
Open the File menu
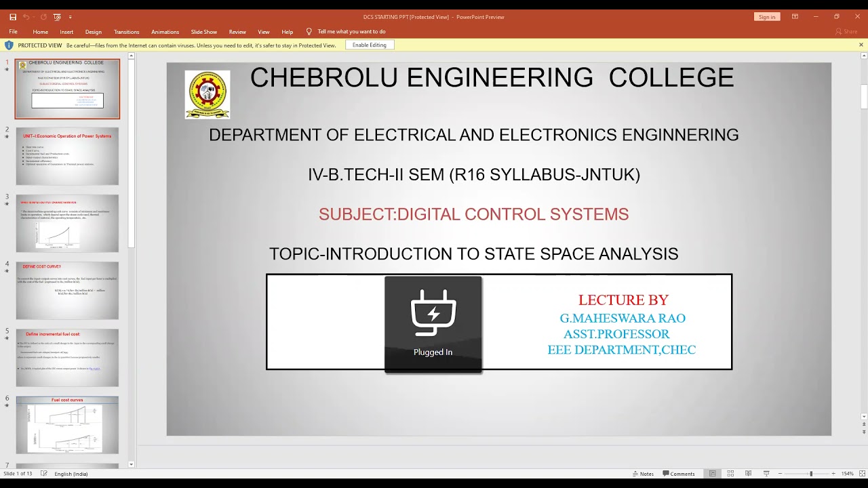(13, 32)
